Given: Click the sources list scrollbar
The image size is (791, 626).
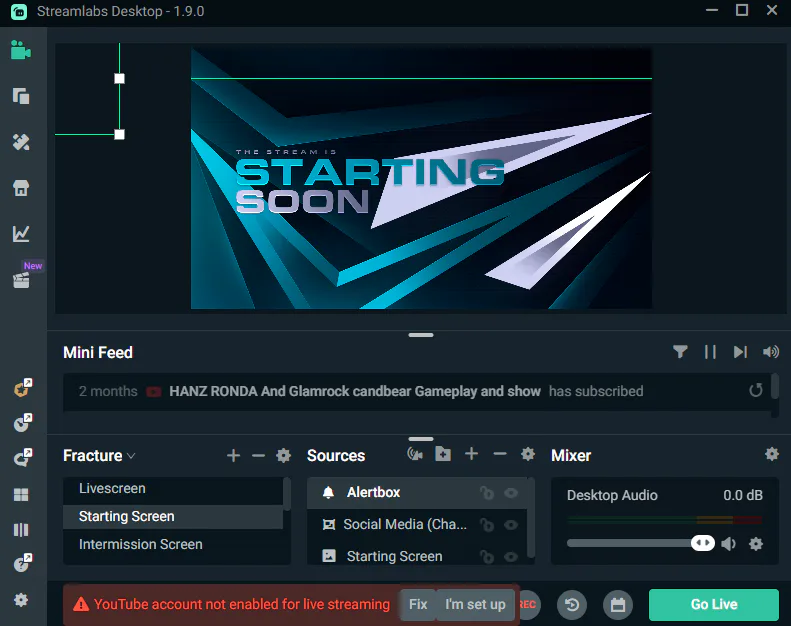Looking at the screenshot, I should click(x=531, y=517).
